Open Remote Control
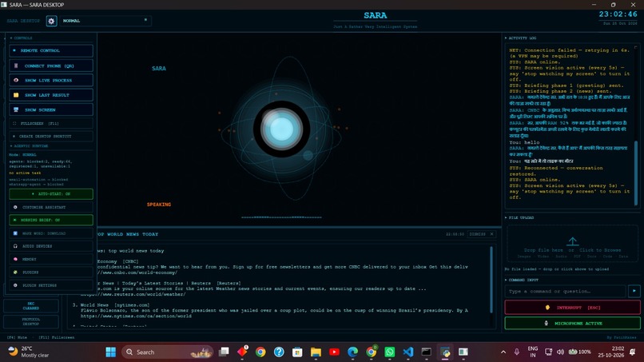644x362 pixels. (51, 50)
